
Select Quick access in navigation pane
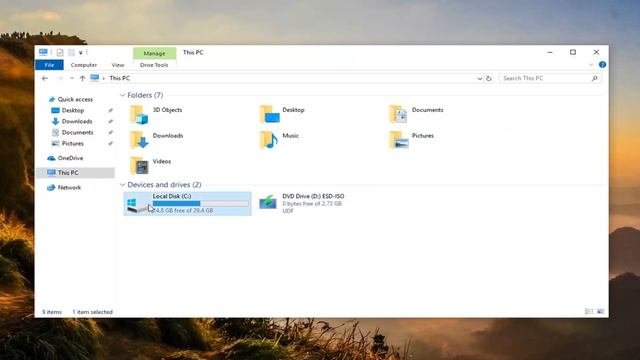click(x=75, y=99)
